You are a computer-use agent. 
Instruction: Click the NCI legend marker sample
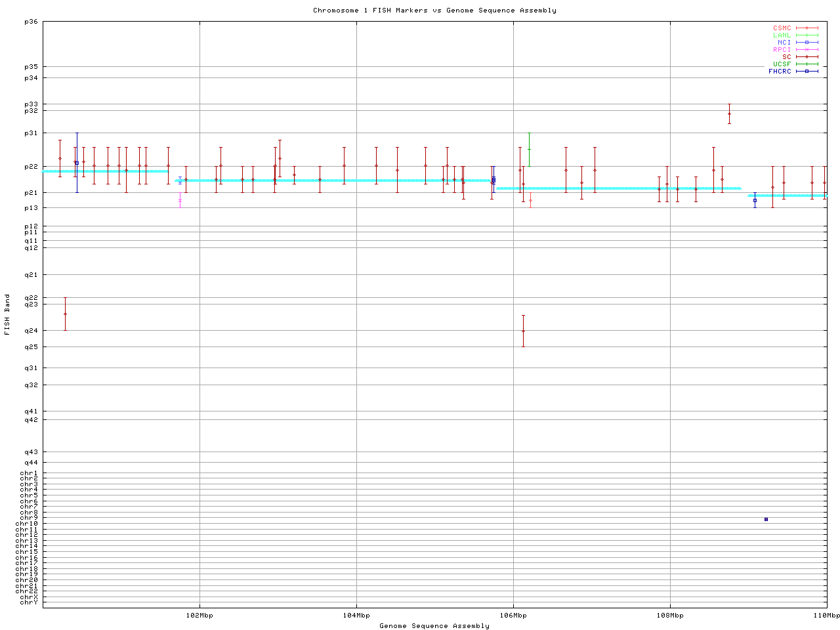[x=807, y=43]
